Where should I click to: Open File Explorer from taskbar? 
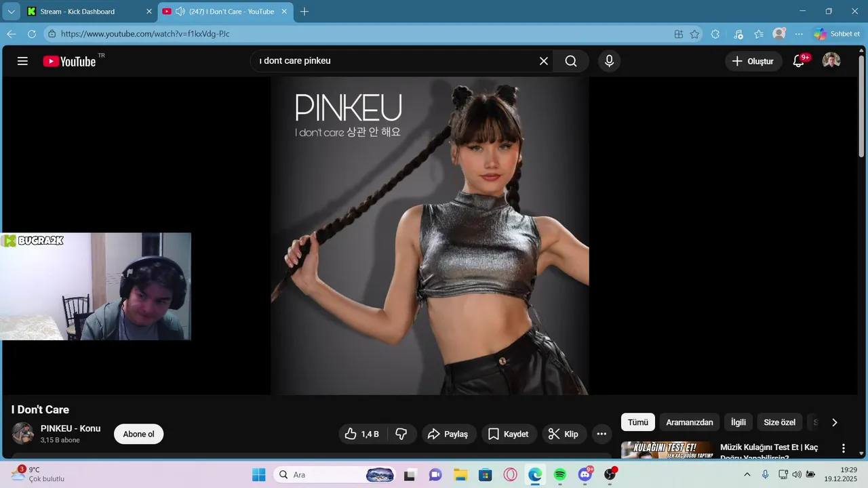point(460,474)
